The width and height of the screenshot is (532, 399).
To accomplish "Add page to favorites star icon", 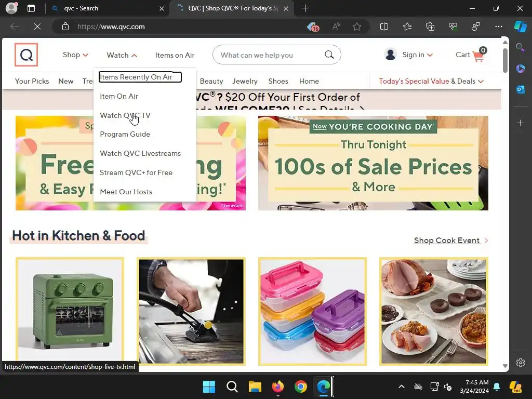I will [x=356, y=26].
